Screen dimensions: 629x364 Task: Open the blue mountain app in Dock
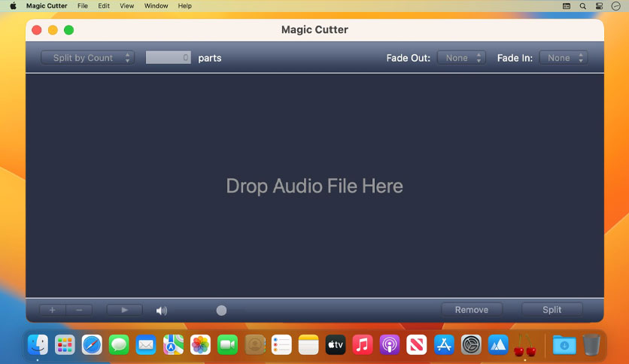(x=498, y=344)
